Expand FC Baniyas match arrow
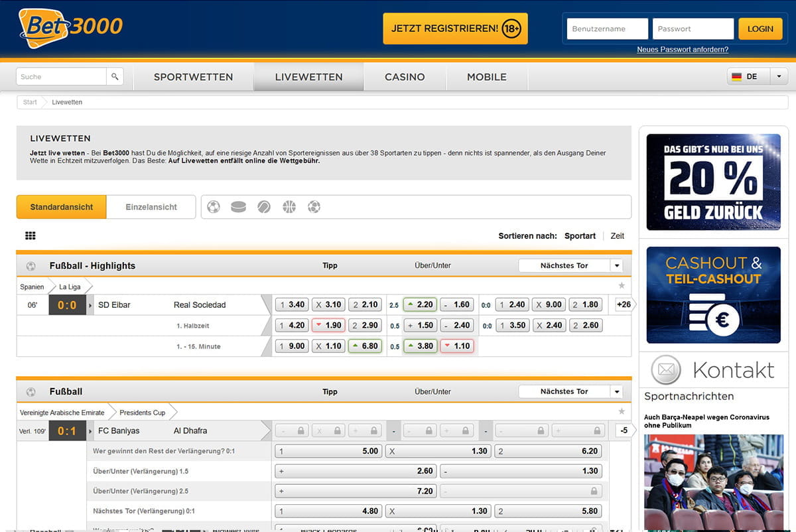Screen dimensions: 796x532 [91, 431]
